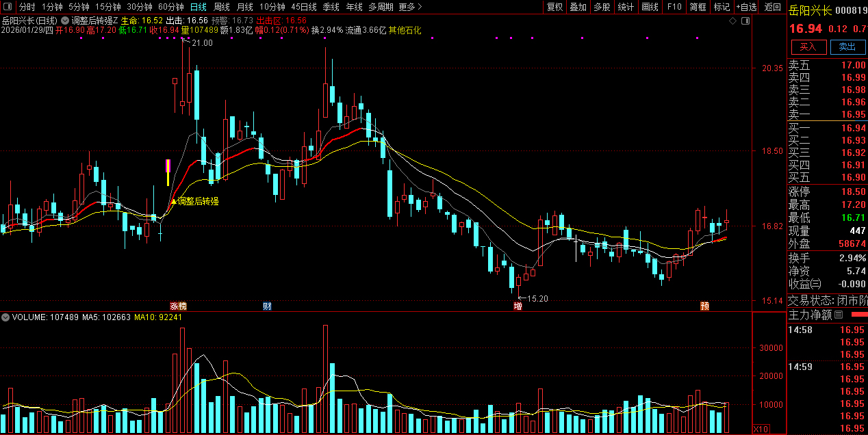This screenshot has height=435, width=868.
Task: Select the 月线 monthly period
Action: [x=245, y=7]
